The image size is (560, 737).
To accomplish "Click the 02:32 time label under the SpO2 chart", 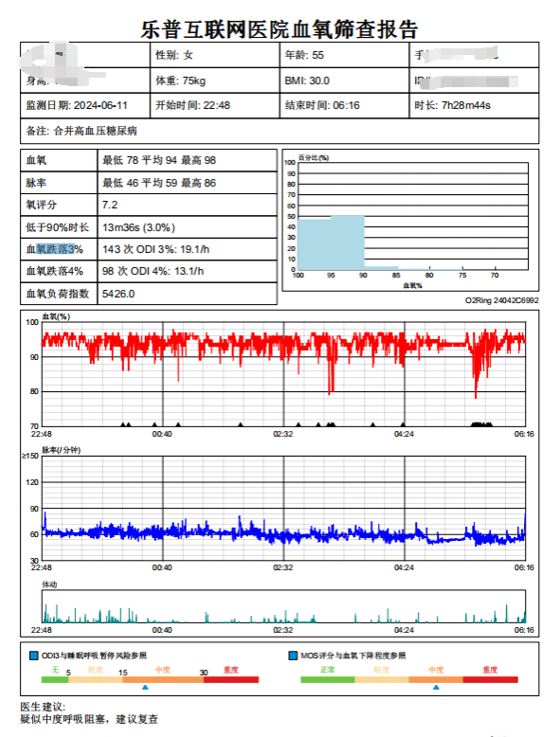I will pos(283,434).
